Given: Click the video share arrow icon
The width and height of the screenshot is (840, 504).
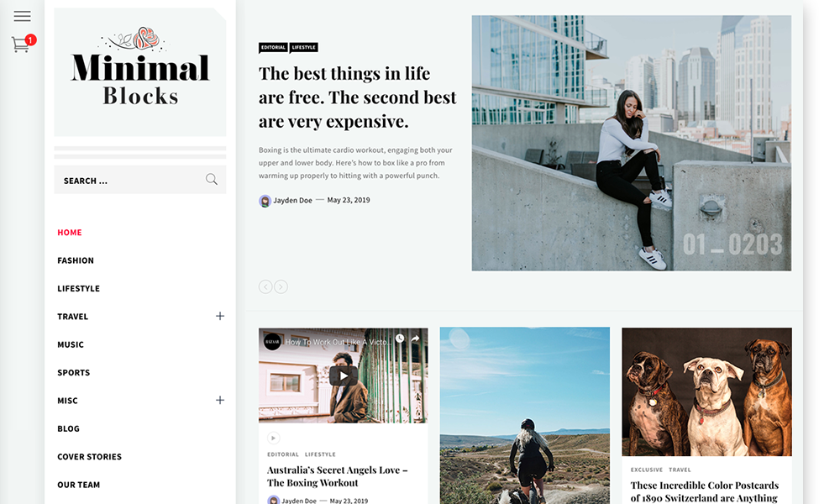Looking at the screenshot, I should click(415, 339).
